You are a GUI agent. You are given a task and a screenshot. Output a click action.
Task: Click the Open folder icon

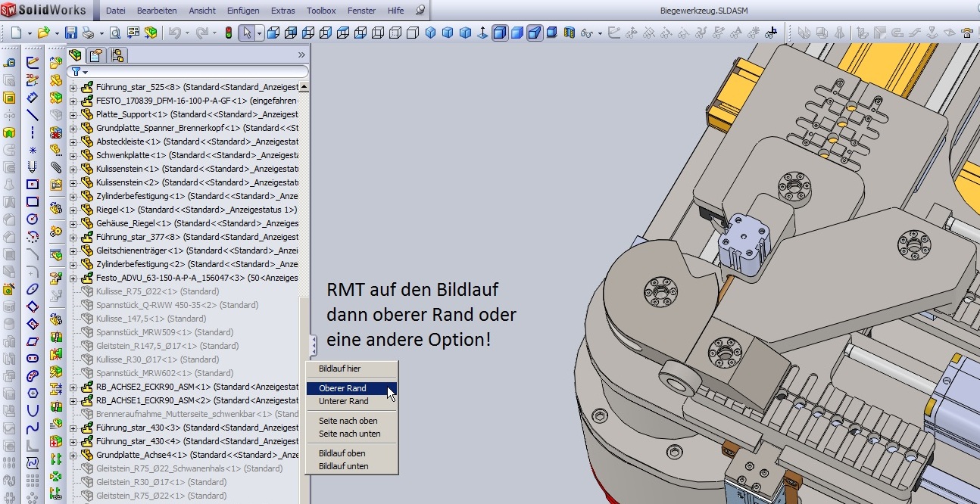pyautogui.click(x=44, y=33)
